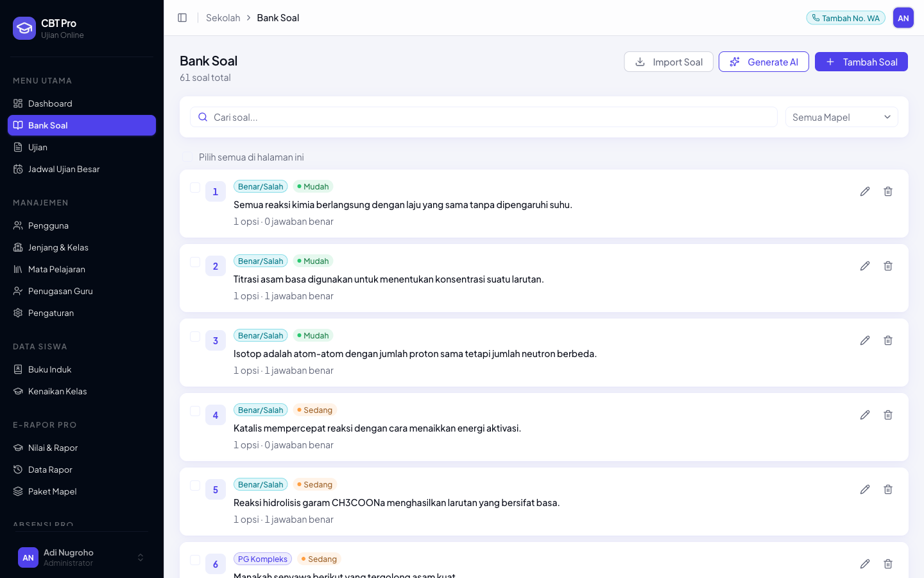
Task: Delete question 3 with trash icon
Action: pos(888,340)
